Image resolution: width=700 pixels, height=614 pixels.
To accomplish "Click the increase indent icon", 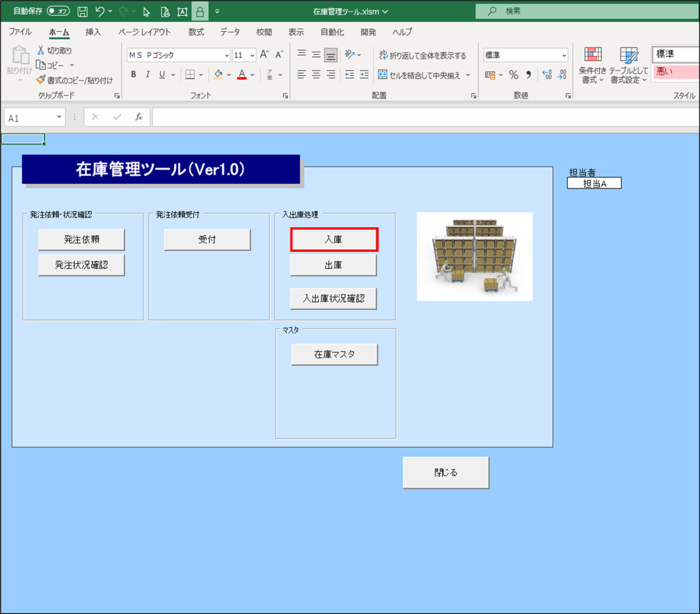I will pos(364,74).
